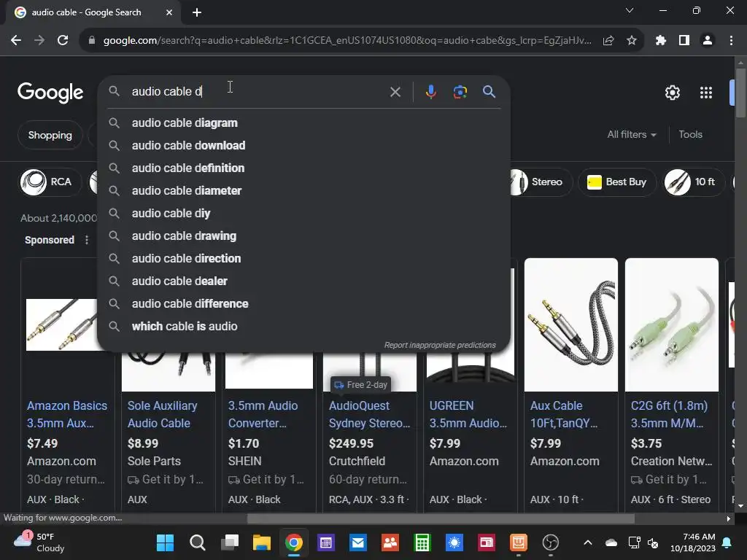
Task: Select suggestion audio cable download
Action: pyautogui.click(x=303, y=145)
